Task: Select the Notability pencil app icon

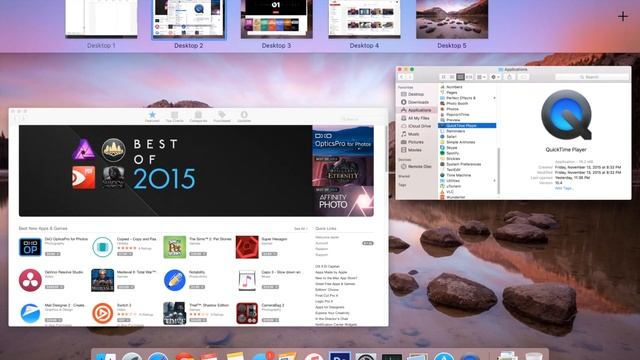Action: tap(175, 280)
